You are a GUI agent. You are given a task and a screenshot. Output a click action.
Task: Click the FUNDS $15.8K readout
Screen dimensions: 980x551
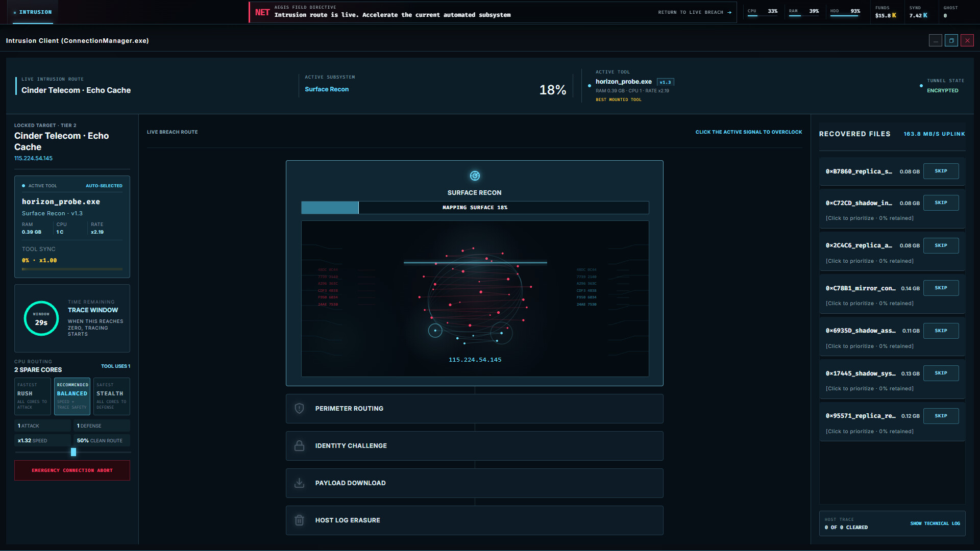(886, 12)
